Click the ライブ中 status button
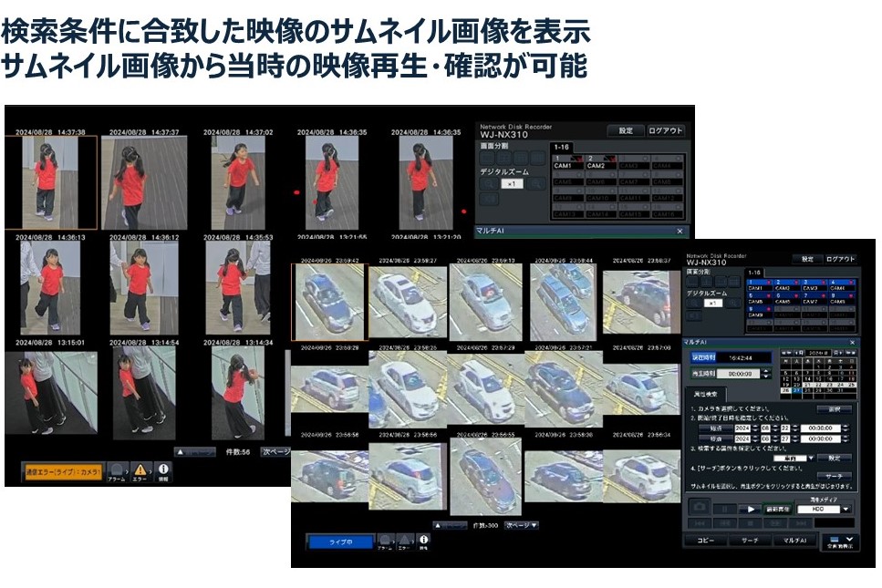The image size is (882, 588). coord(340,542)
